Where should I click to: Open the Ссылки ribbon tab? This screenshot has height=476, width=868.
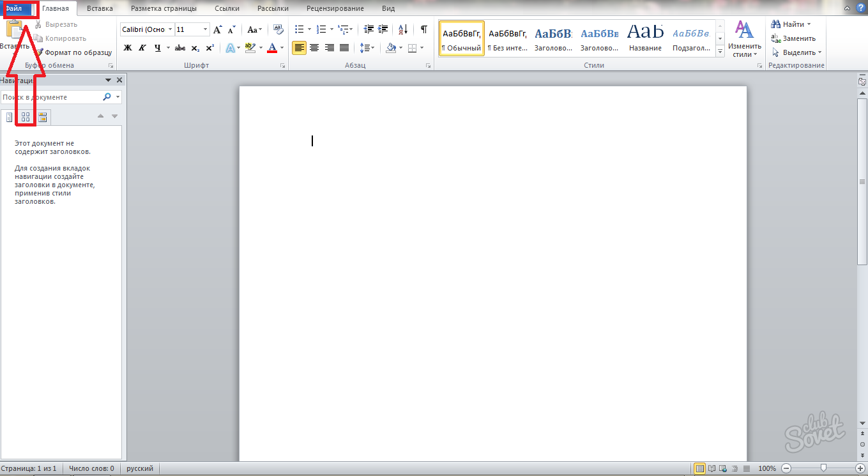coord(227,8)
